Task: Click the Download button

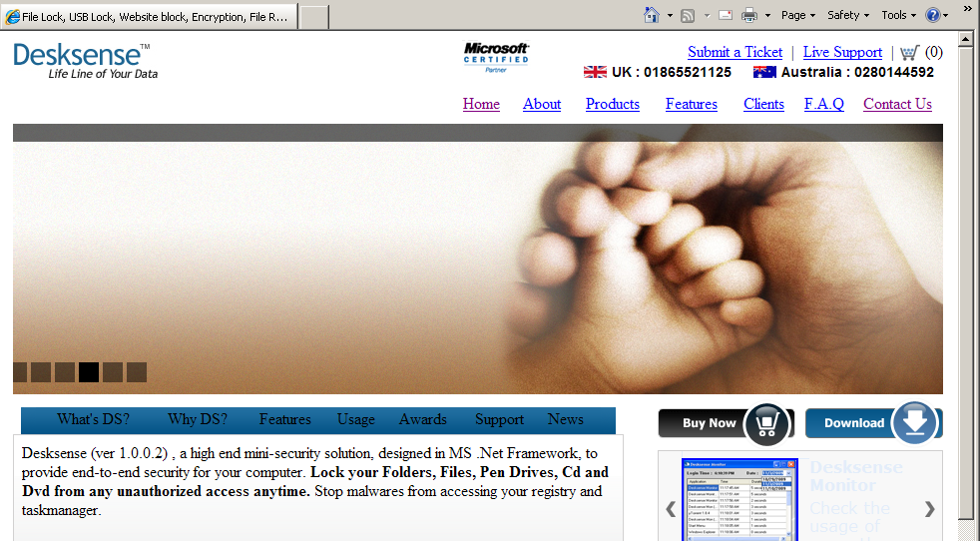Action: coord(874,422)
